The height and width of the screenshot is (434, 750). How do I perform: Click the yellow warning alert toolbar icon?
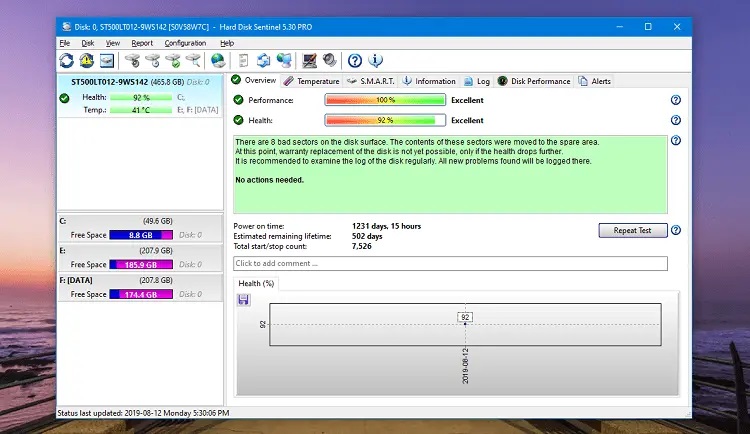click(x=87, y=61)
